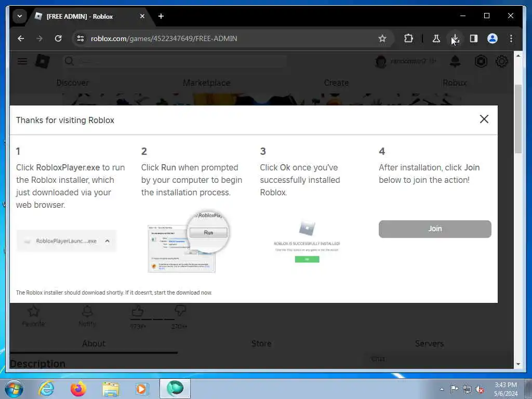Reload the Roblox page
Viewport: 532px width, 399px height.
coord(58,38)
